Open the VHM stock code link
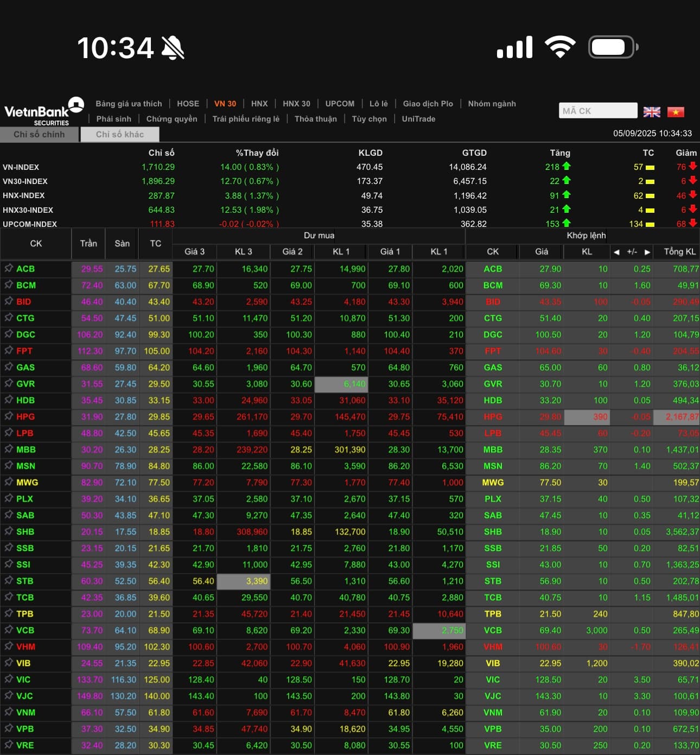The width and height of the screenshot is (700, 755). point(26,646)
